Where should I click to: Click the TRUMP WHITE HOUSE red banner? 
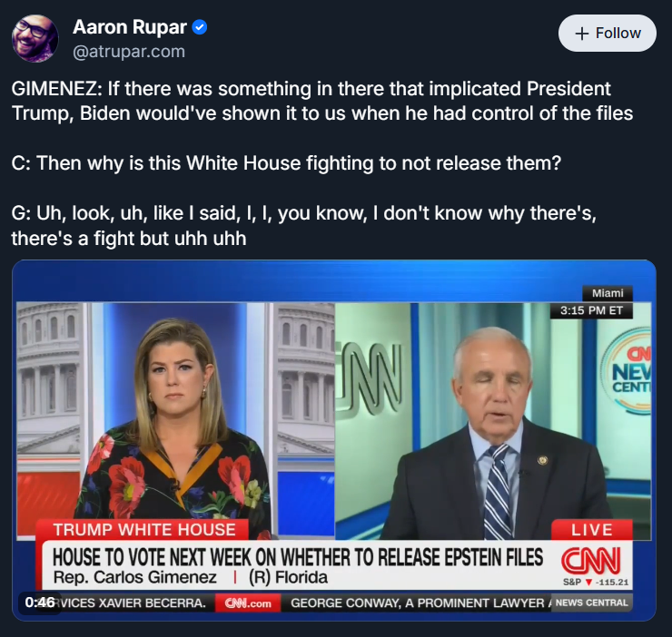click(x=144, y=530)
